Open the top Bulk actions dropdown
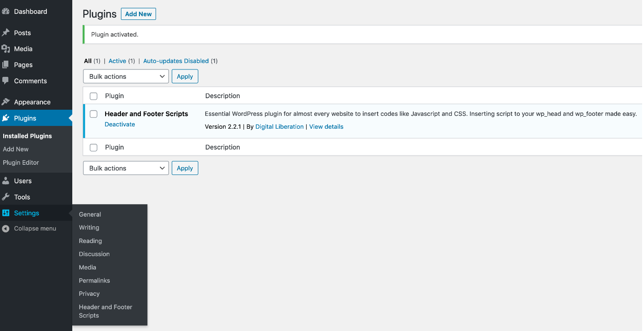This screenshot has width=644, height=331. tap(126, 76)
